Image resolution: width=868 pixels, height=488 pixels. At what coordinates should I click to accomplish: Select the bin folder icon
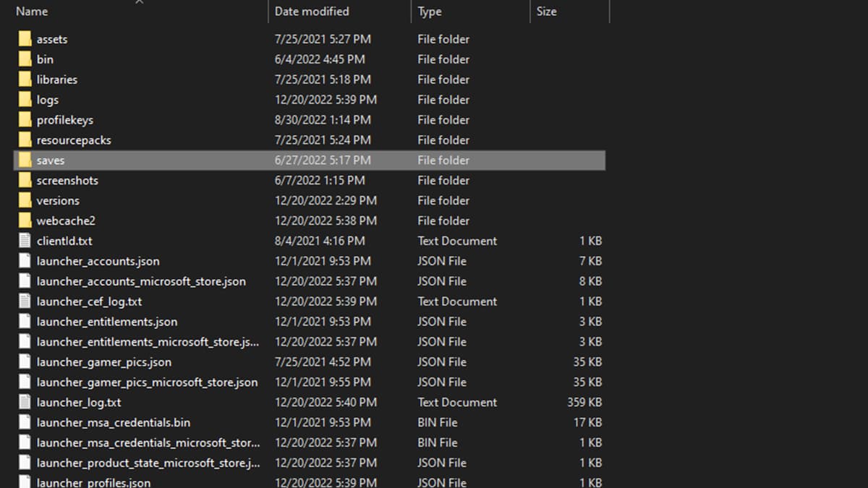pyautogui.click(x=25, y=59)
